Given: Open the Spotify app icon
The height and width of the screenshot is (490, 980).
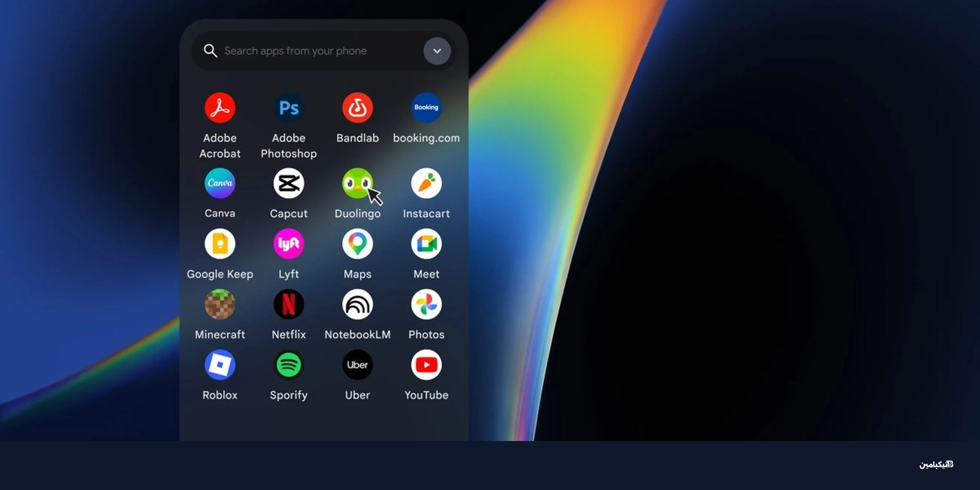Looking at the screenshot, I should [x=289, y=365].
